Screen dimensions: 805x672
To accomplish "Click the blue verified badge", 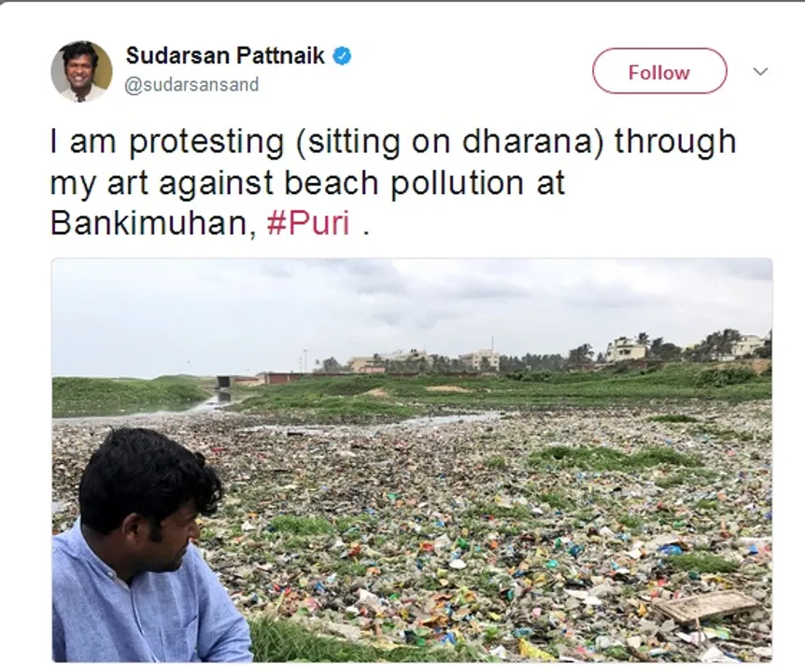I will tap(343, 56).
